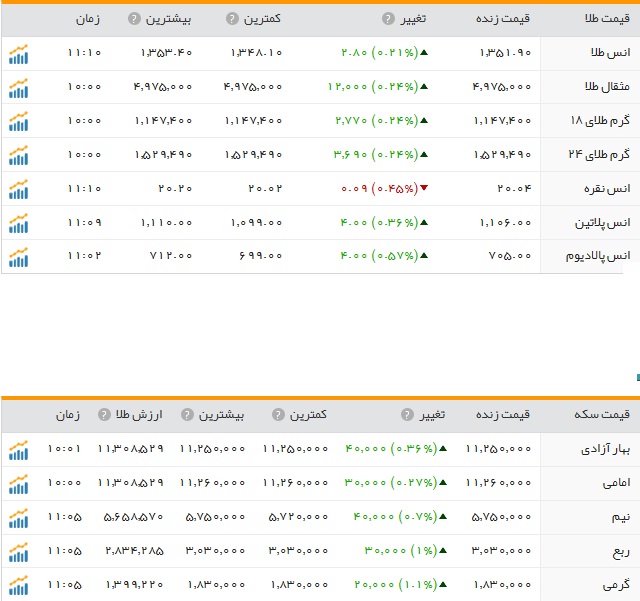This screenshot has height=601, width=640.
Task: Click green up arrow in بهار آزادی row
Action: (443, 448)
